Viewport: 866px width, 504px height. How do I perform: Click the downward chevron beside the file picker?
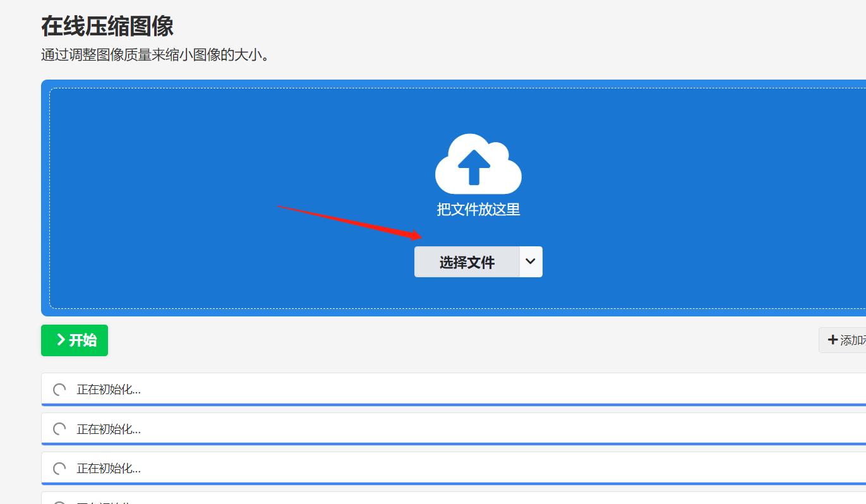531,261
